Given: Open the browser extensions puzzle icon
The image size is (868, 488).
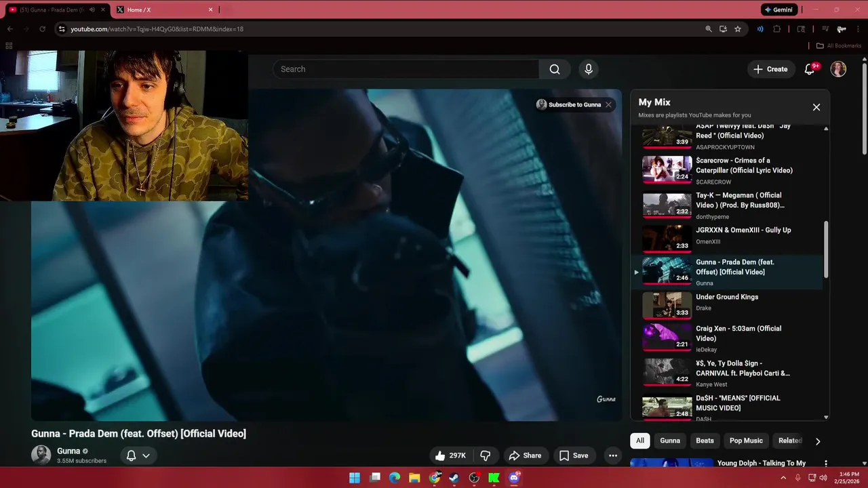Looking at the screenshot, I should point(777,29).
